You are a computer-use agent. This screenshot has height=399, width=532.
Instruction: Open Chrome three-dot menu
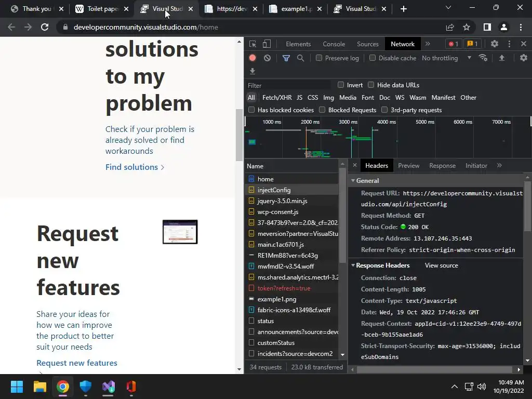[x=521, y=27]
